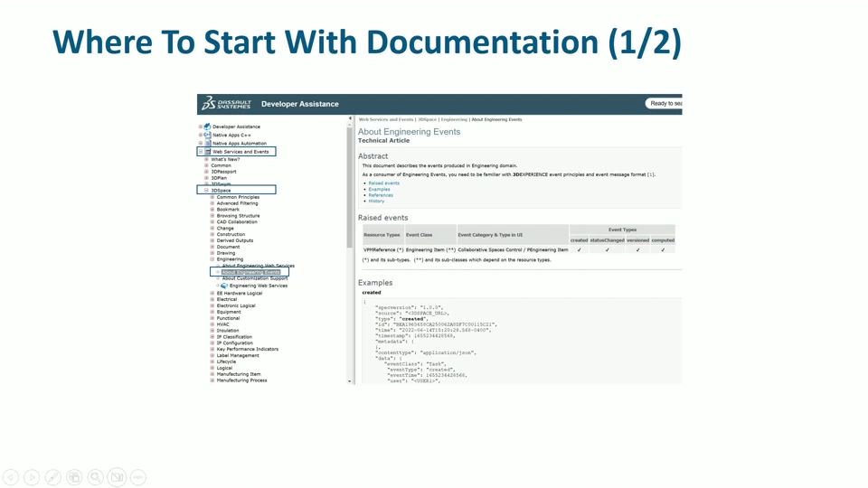Open Advanced Filtering in the tree
Screen dimensions: 868x488
pos(237,203)
